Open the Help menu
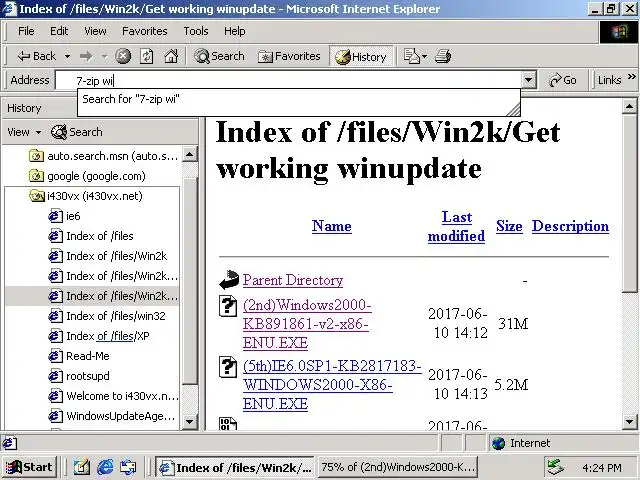 [234, 31]
